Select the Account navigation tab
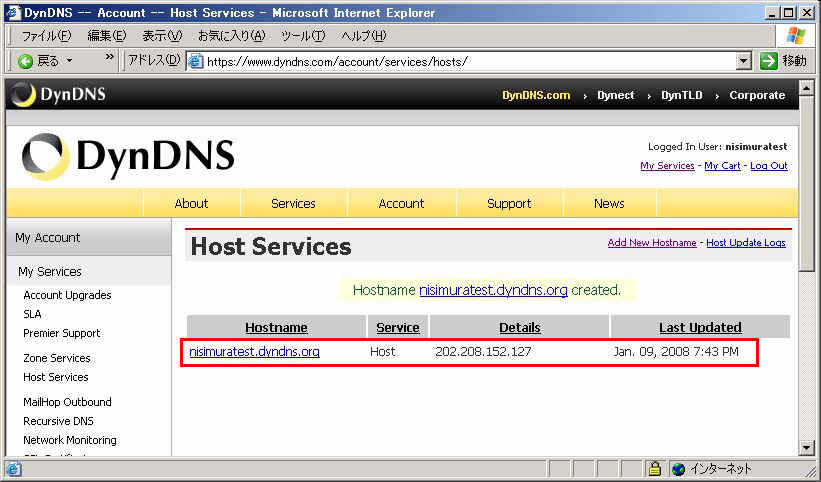This screenshot has width=821, height=482. tap(401, 203)
